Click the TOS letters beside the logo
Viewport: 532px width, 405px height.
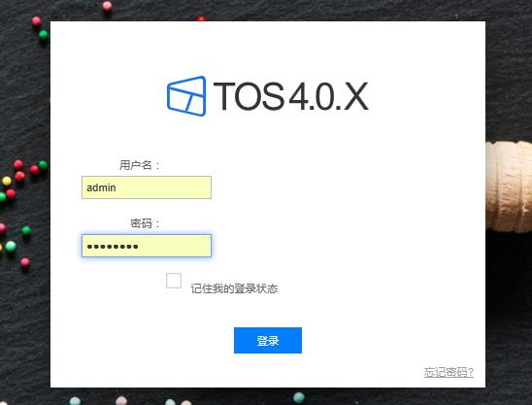[x=249, y=96]
